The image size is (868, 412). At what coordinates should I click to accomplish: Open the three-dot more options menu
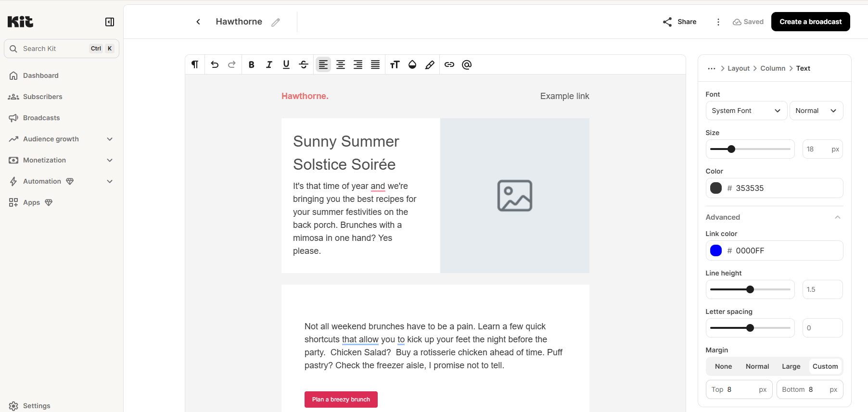click(718, 22)
